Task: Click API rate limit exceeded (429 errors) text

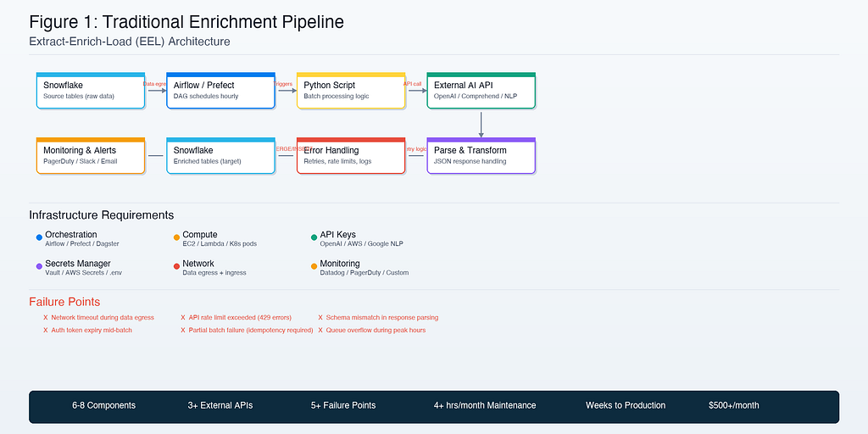Action: (x=240, y=318)
